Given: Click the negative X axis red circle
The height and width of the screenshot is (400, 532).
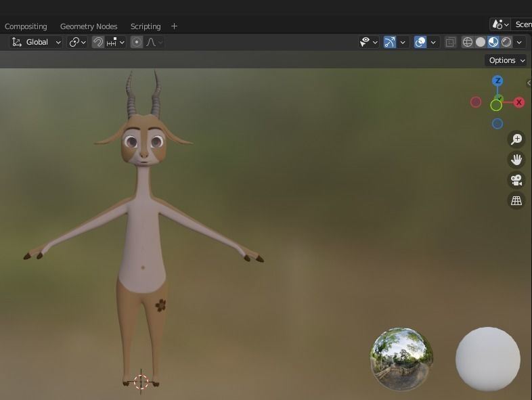Looking at the screenshot, I should pos(476,102).
